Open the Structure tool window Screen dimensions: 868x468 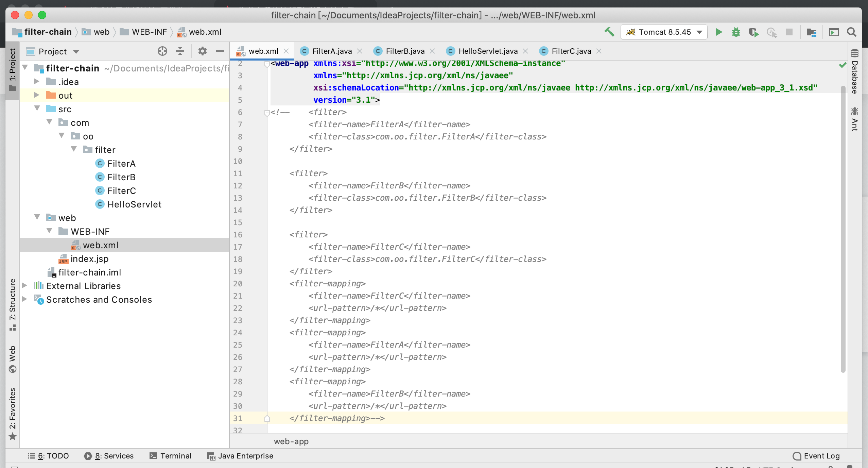click(x=13, y=304)
